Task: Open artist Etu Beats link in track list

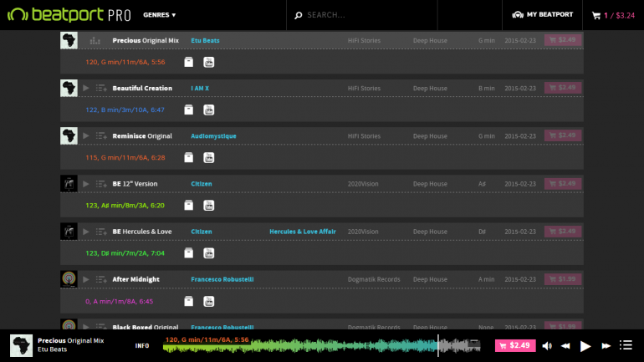Action: pyautogui.click(x=205, y=40)
